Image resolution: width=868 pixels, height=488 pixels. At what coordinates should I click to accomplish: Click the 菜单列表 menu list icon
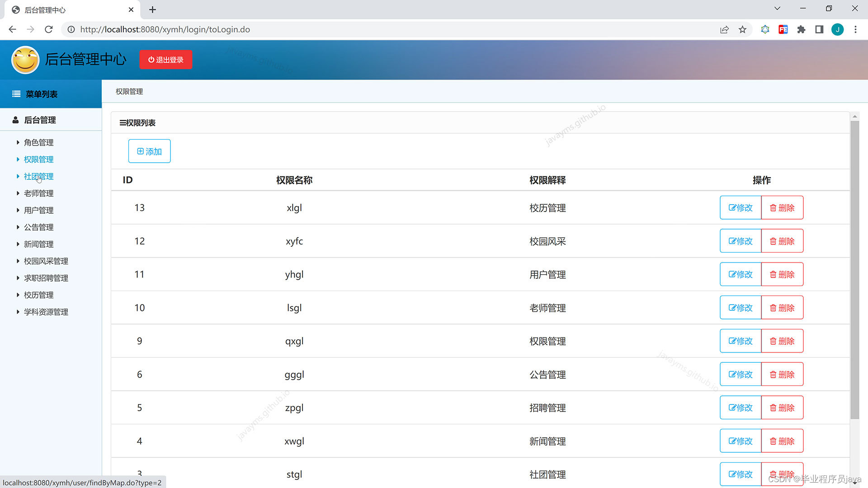[16, 94]
